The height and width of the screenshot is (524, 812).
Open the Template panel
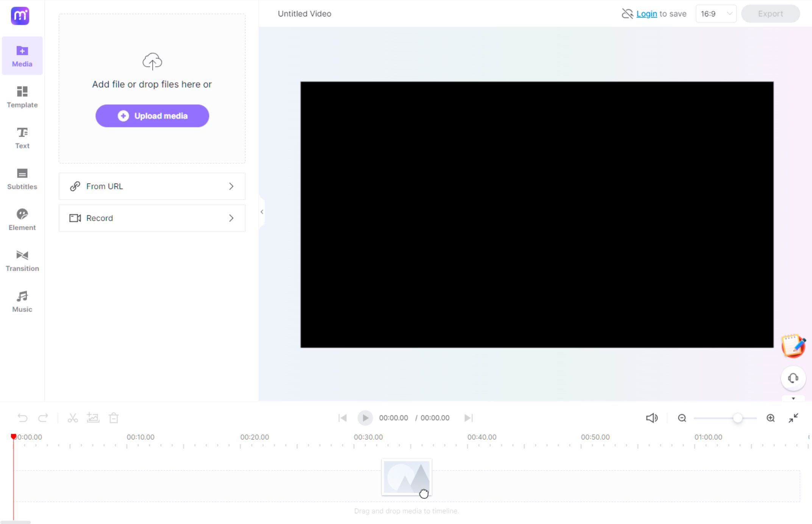(x=22, y=97)
